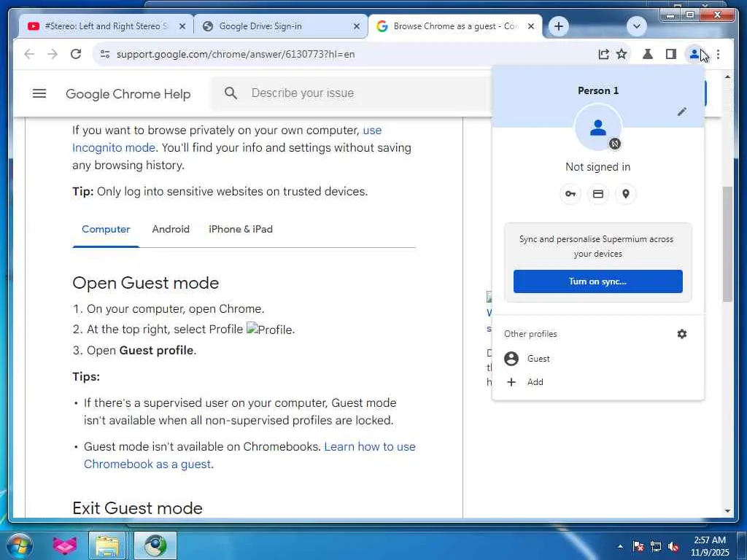Open Google Chrome Help main menu hamburger
Viewport: 747px width, 560px height.
pyautogui.click(x=39, y=93)
